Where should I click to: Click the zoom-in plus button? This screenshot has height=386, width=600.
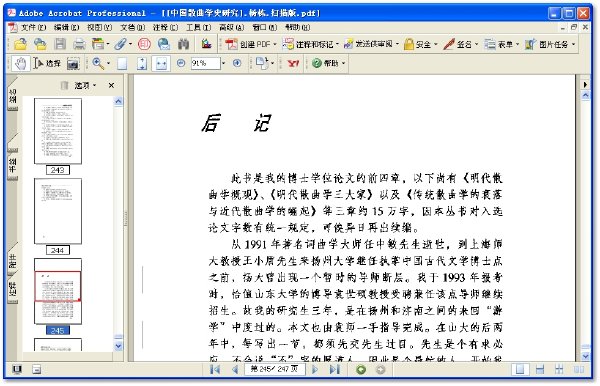(x=237, y=63)
